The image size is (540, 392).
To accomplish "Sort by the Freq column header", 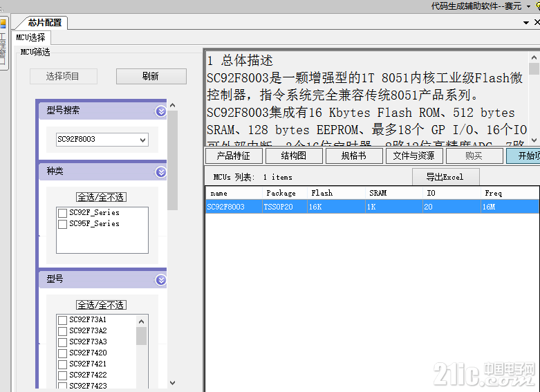I will click(x=510, y=194).
